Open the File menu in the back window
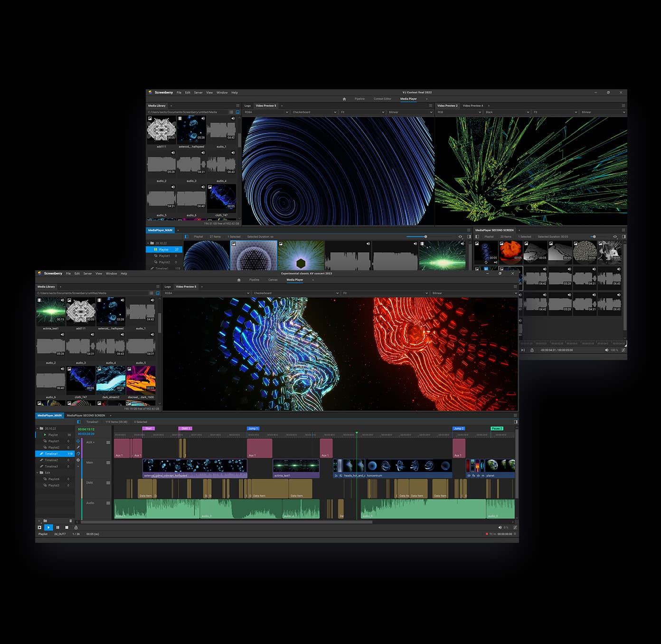This screenshot has height=644, width=661. (x=179, y=92)
